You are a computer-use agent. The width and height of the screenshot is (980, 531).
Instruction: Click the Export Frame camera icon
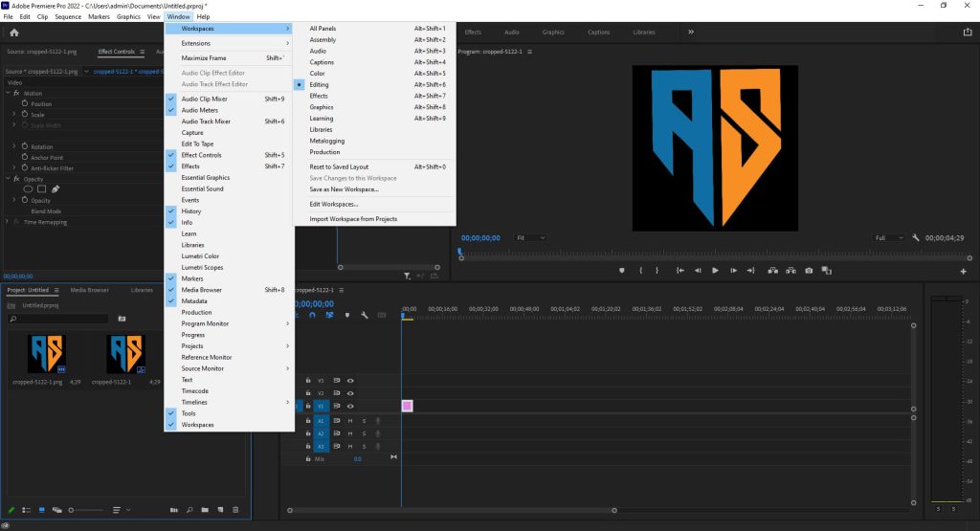(x=809, y=271)
